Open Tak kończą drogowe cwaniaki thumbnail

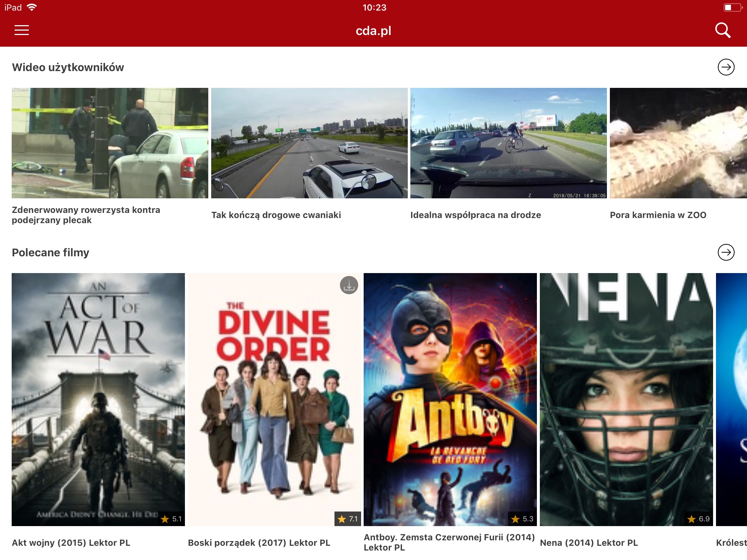[309, 143]
